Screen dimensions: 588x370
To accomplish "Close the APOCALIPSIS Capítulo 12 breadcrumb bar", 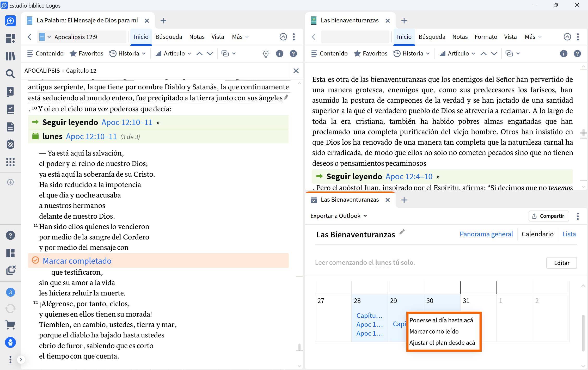I will tap(296, 71).
